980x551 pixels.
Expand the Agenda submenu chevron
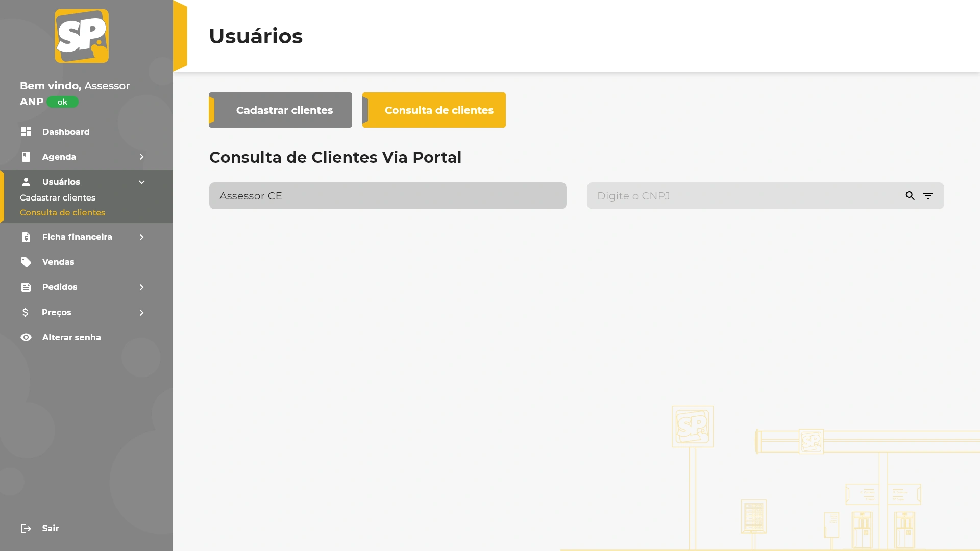tap(141, 157)
